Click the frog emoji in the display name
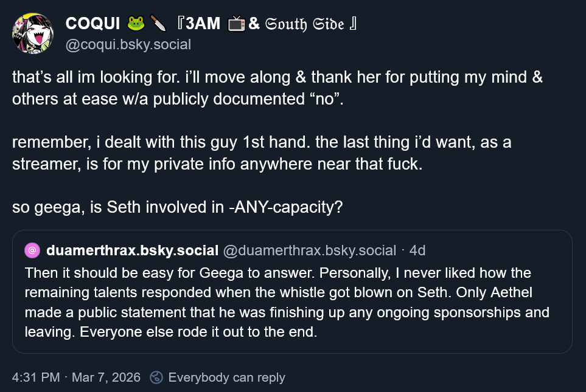 click(x=136, y=24)
